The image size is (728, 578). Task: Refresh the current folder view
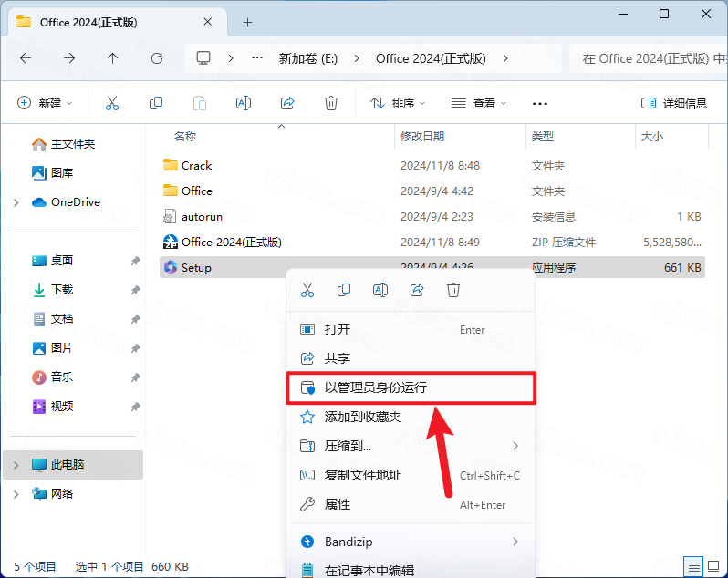coord(156,58)
